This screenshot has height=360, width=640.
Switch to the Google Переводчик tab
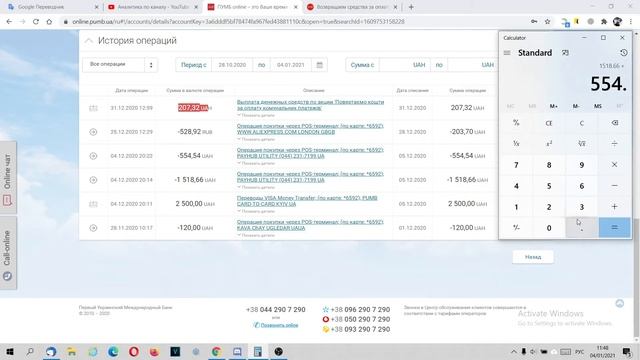[52, 7]
